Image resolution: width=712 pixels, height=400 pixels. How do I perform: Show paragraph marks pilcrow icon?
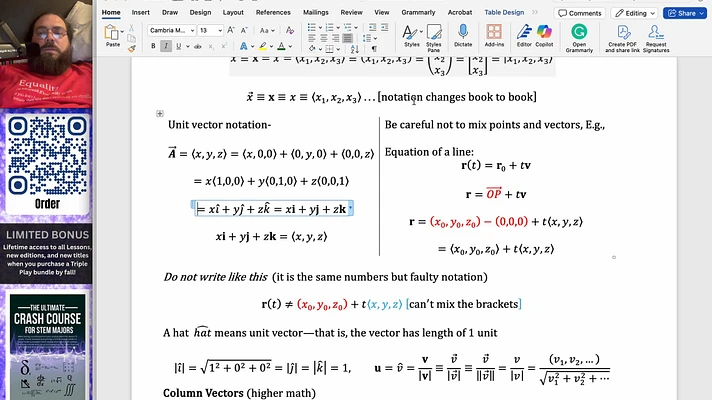pyautogui.click(x=374, y=49)
